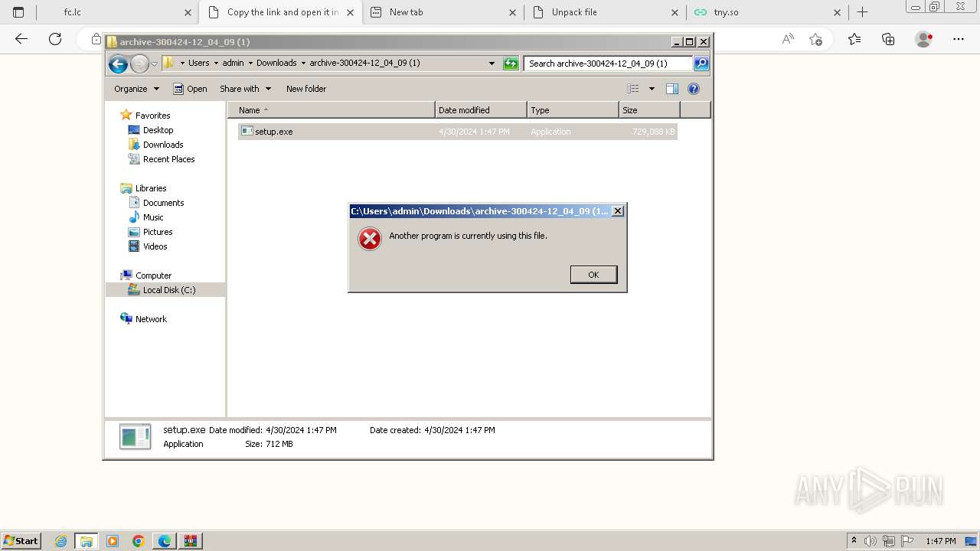The width and height of the screenshot is (980, 551).
Task: Change the view with the views icon
Action: tap(633, 89)
